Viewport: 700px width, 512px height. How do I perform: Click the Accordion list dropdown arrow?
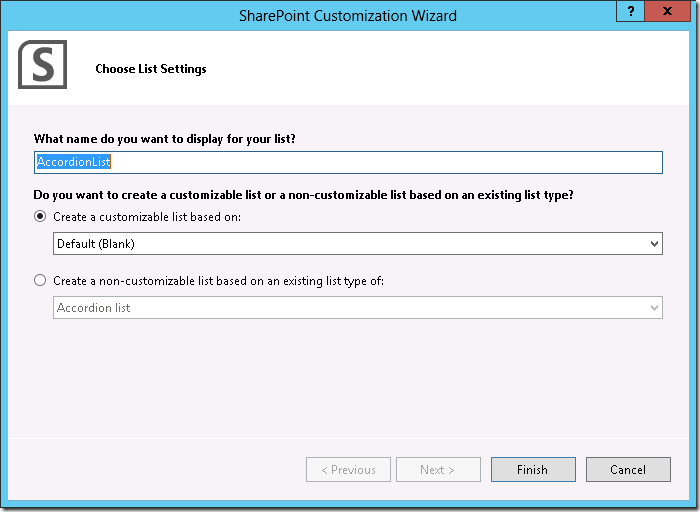pyautogui.click(x=654, y=308)
